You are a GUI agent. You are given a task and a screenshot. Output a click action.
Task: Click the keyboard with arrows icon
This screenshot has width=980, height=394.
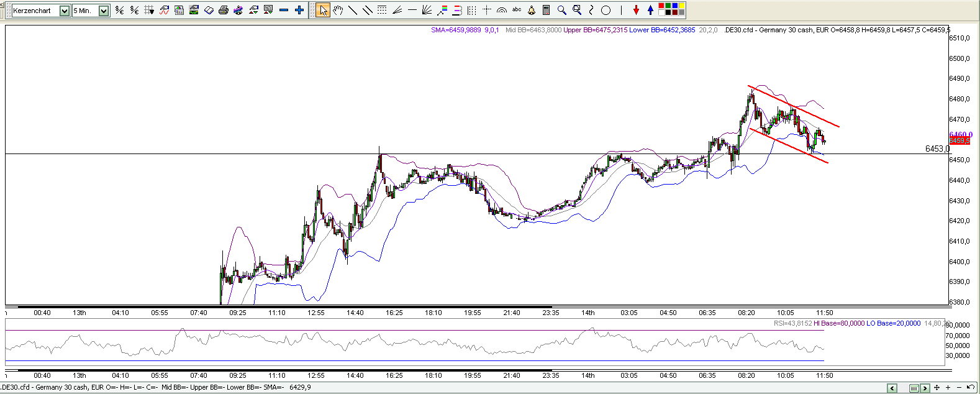(x=268, y=10)
